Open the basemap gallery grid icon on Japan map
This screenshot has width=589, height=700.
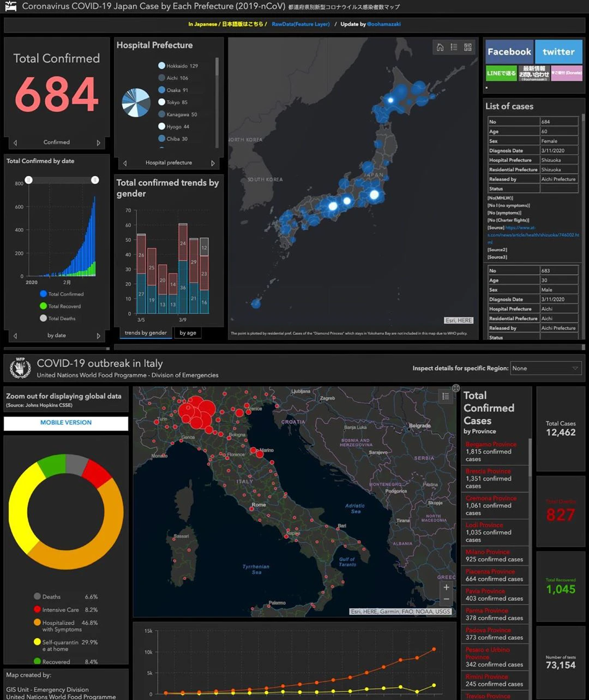pos(468,47)
